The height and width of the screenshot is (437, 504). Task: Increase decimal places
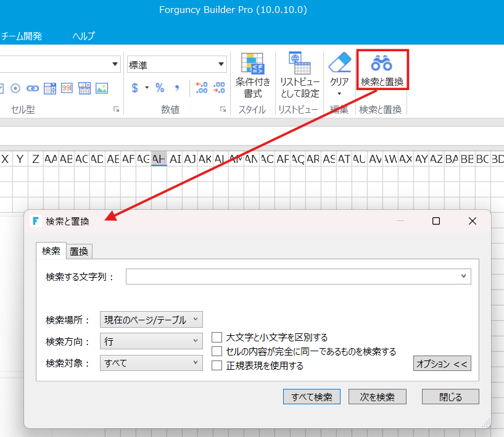pos(202,88)
